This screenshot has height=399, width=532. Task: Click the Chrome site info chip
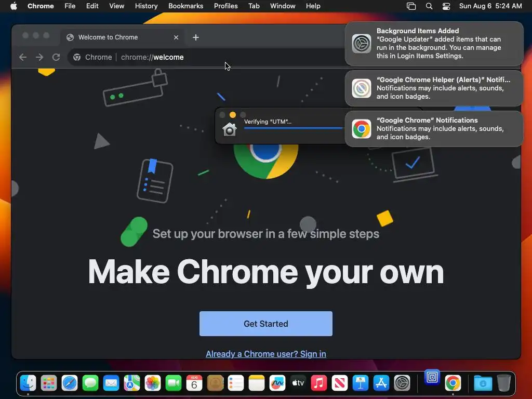pos(92,57)
